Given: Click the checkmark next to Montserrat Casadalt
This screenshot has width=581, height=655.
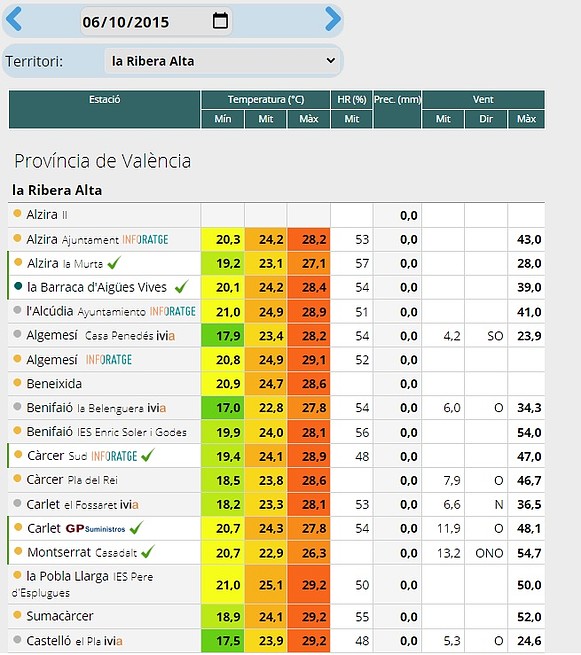Looking at the screenshot, I should 147,552.
